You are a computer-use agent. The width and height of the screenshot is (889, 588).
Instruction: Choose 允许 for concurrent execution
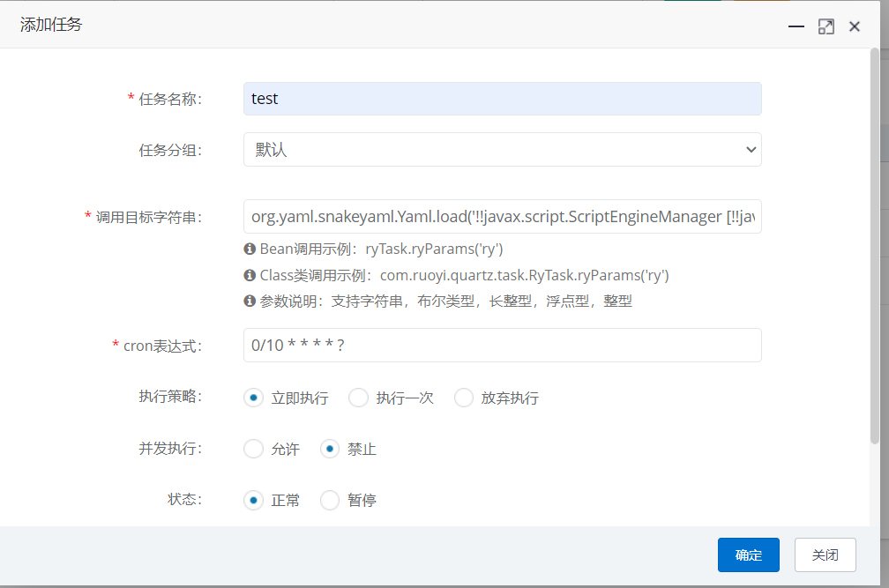254,450
